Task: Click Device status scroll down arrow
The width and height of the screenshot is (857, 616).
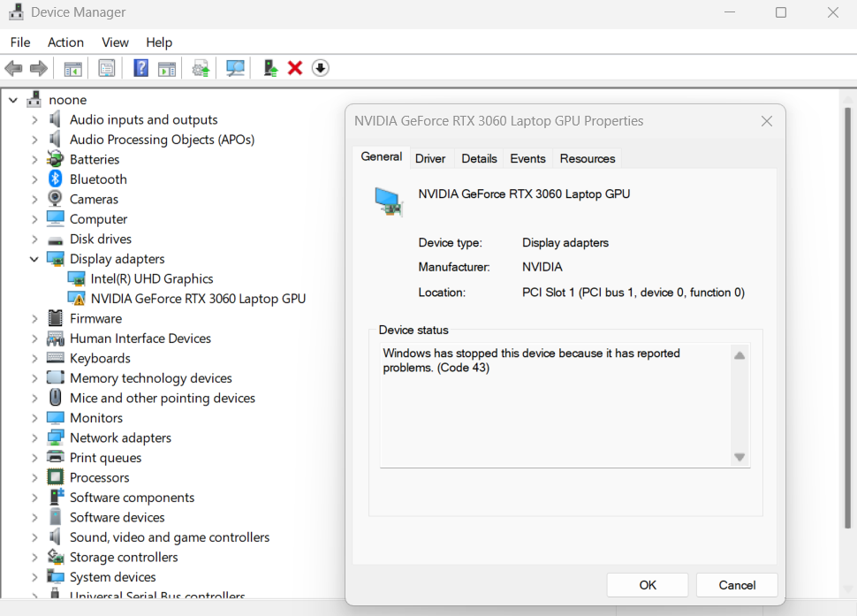Action: 739,457
